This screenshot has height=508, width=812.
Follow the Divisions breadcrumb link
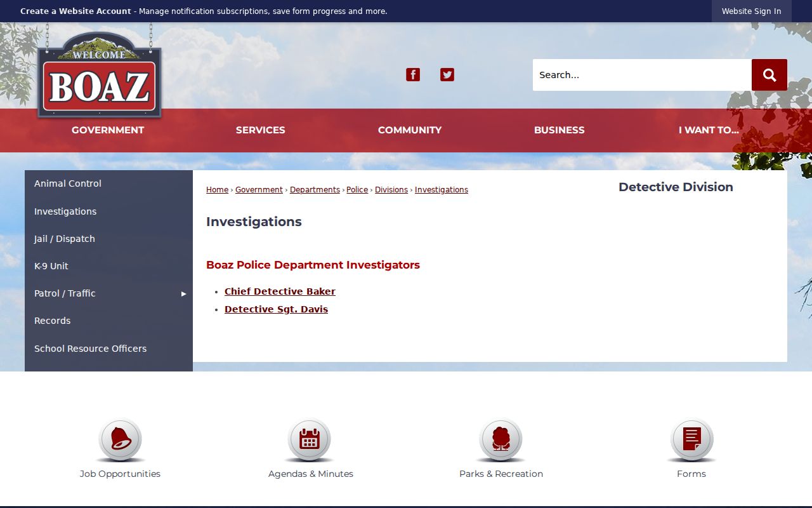(391, 190)
